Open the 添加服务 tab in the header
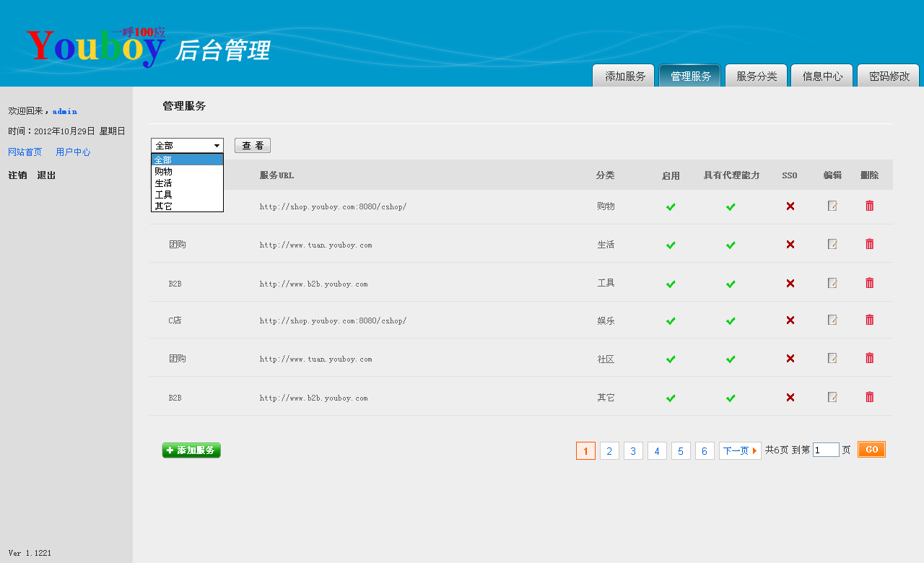This screenshot has width=924, height=563. tap(624, 76)
